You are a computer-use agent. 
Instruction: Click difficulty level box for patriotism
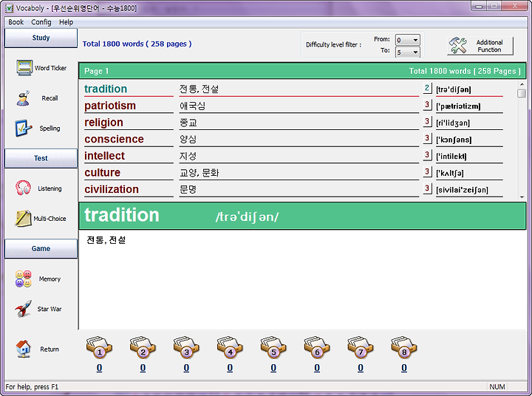(427, 105)
